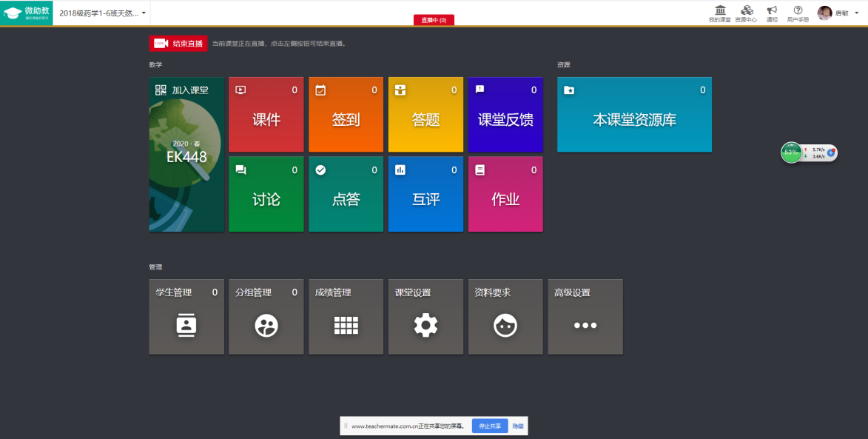Open 高级设置 advanced settings tile
The height and width of the screenshot is (439, 868).
click(585, 317)
